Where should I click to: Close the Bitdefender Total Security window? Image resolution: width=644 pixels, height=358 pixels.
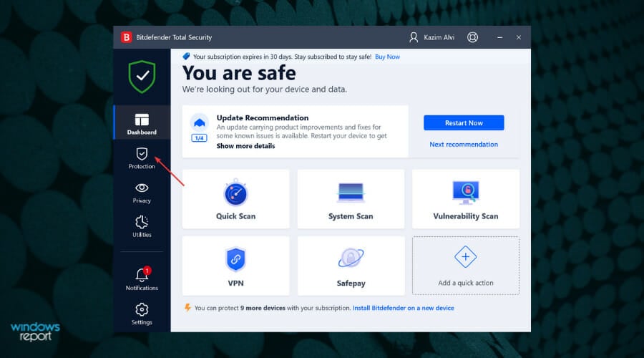pos(519,37)
